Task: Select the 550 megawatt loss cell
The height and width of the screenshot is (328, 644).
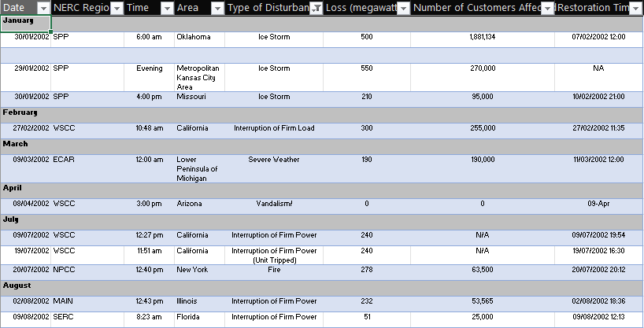Action: [x=367, y=78]
